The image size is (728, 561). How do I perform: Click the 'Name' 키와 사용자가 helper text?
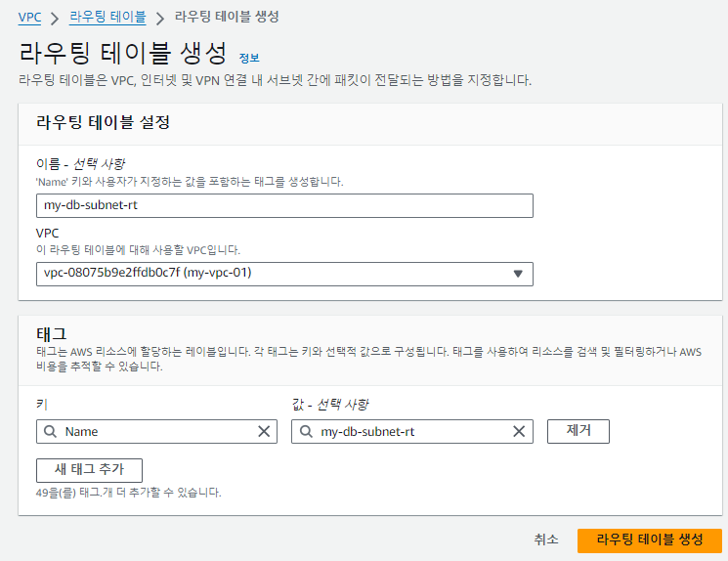point(190,182)
